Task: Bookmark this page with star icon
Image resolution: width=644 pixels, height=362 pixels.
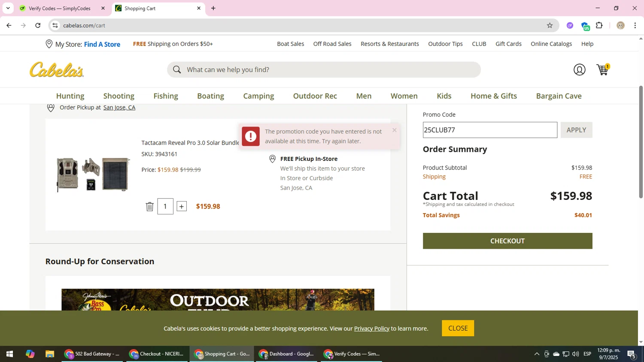Action: pyautogui.click(x=550, y=25)
